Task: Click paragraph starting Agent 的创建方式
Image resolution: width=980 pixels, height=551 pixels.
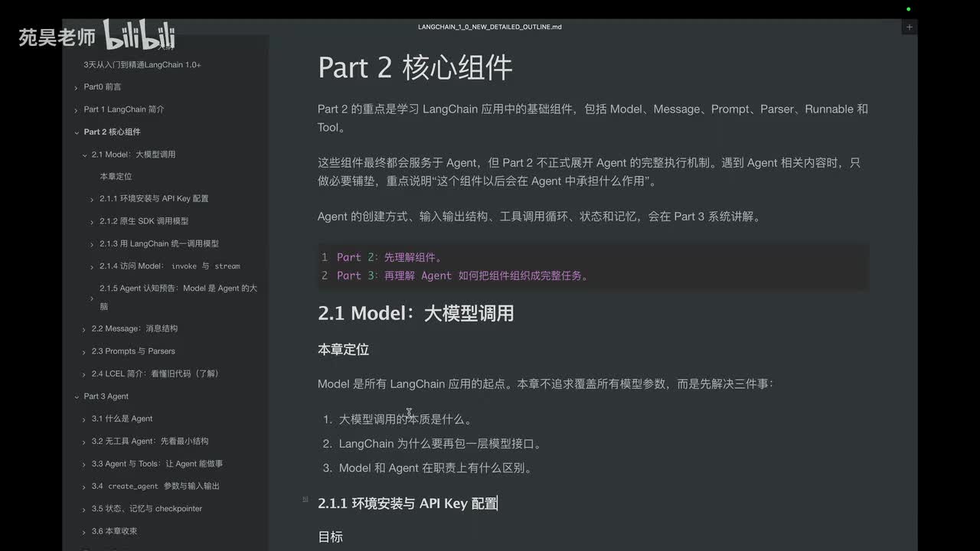Action: click(541, 217)
